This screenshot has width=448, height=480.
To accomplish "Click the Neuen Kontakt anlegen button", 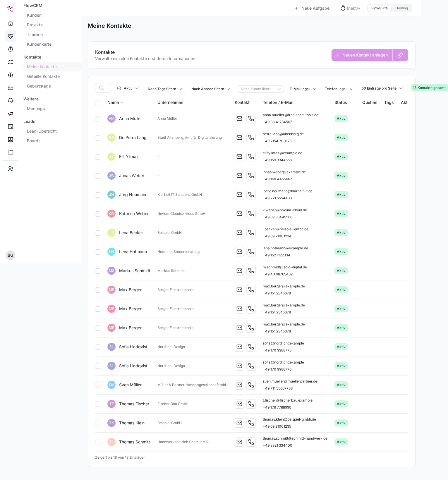I will (362, 55).
